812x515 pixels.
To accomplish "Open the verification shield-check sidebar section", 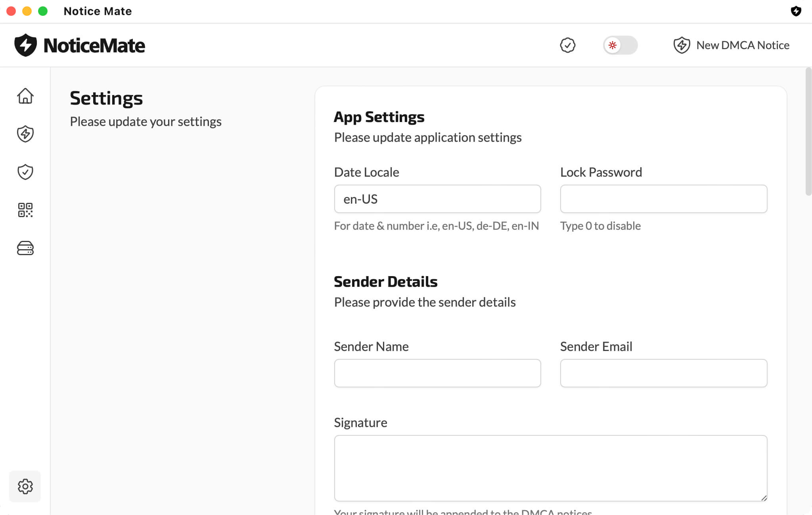I will click(x=25, y=172).
